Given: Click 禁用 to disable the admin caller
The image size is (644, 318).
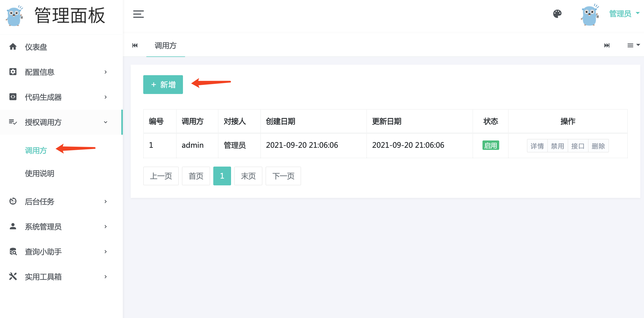Looking at the screenshot, I should pos(557,146).
